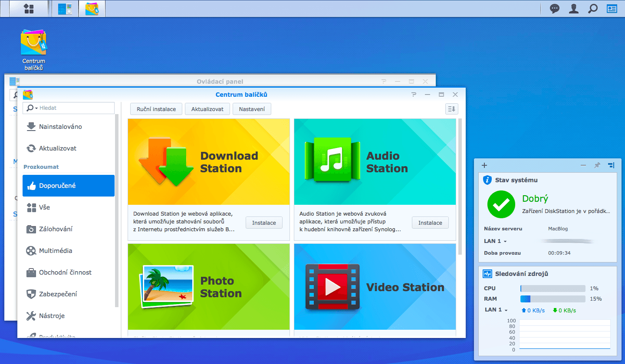The width and height of the screenshot is (625, 364).
Task: Select Zálohování category
Action: click(69, 229)
